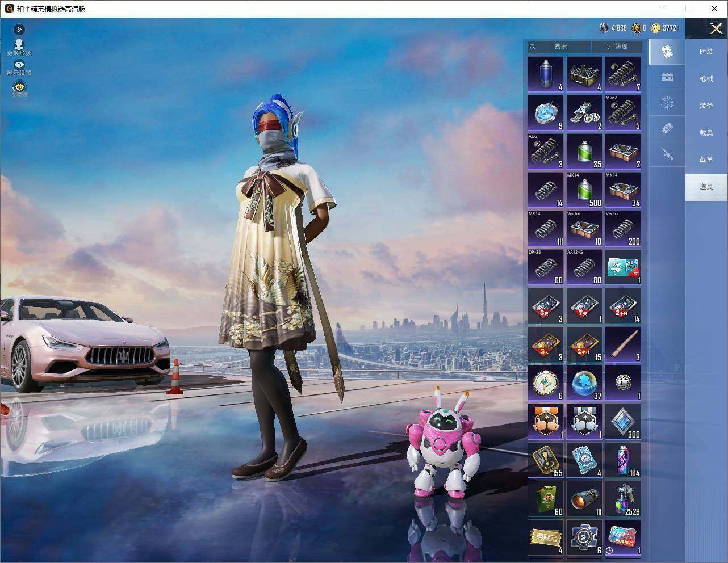Click the pink Maserati car
This screenshot has height=563, width=728.
pyautogui.click(x=84, y=343)
